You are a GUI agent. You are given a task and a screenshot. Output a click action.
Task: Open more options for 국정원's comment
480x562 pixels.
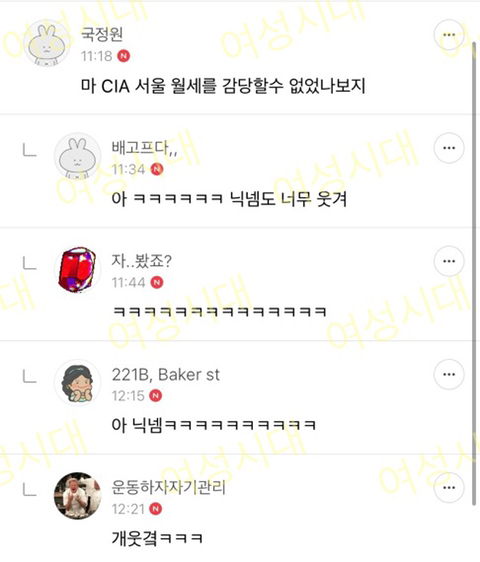pyautogui.click(x=449, y=35)
